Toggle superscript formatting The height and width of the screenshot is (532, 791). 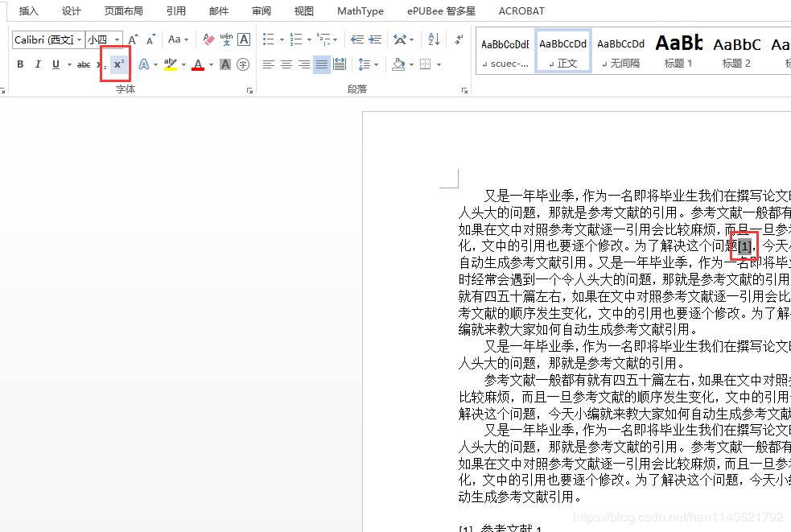119,64
